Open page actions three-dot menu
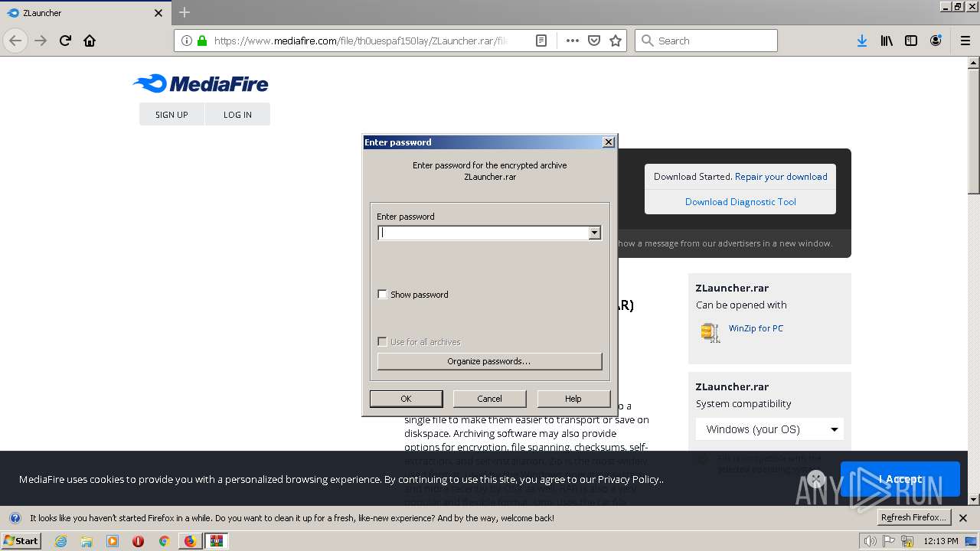 coord(572,41)
